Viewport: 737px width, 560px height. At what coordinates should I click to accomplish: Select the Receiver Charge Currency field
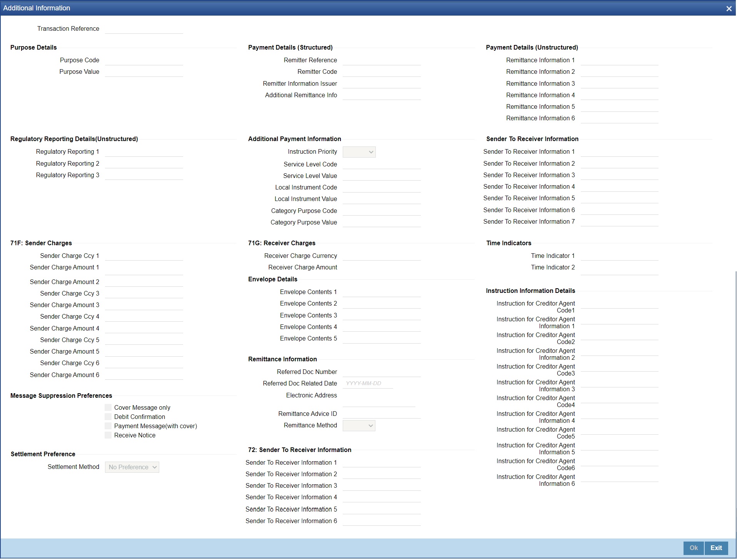(382, 256)
